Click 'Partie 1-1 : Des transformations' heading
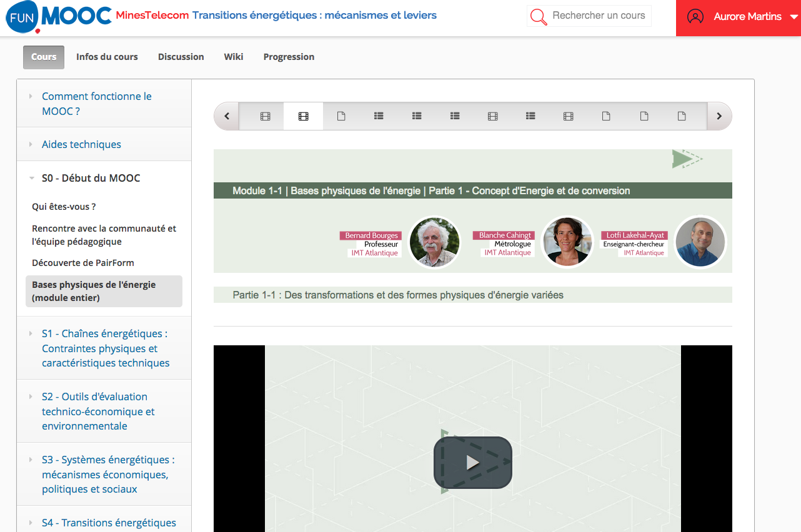The image size is (801, 532). click(x=398, y=295)
